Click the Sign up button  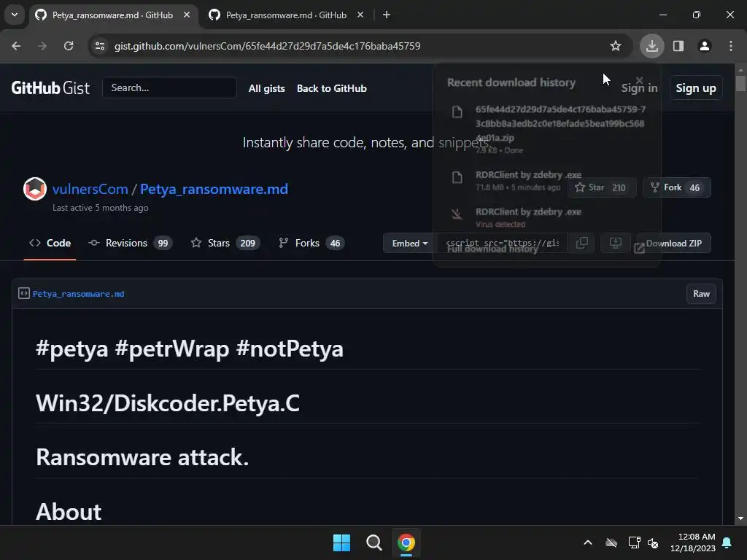[x=695, y=88]
